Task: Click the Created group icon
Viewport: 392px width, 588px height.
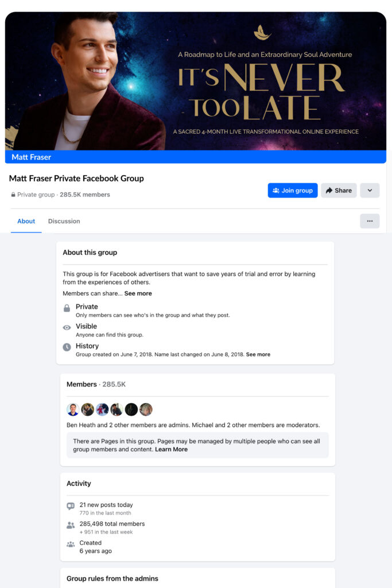Action: click(x=71, y=544)
